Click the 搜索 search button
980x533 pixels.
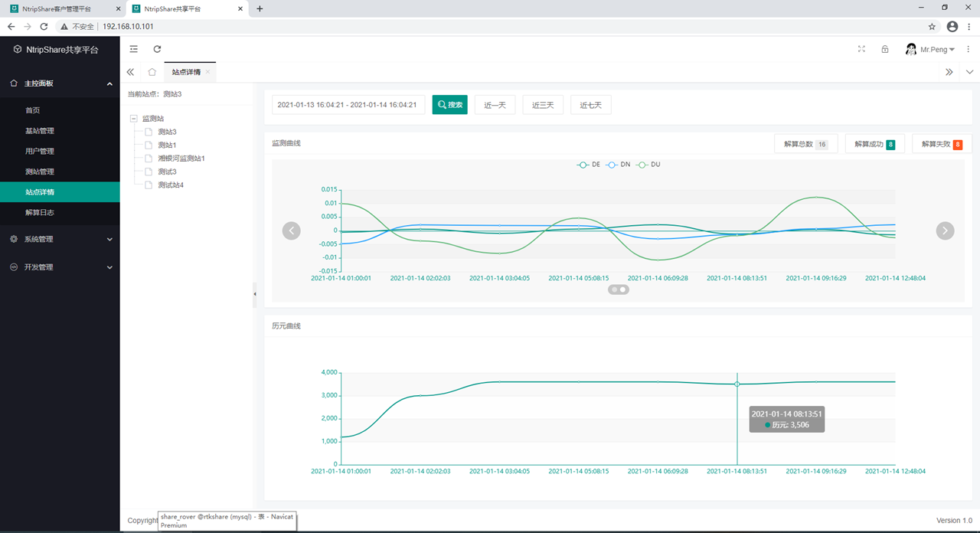point(450,105)
